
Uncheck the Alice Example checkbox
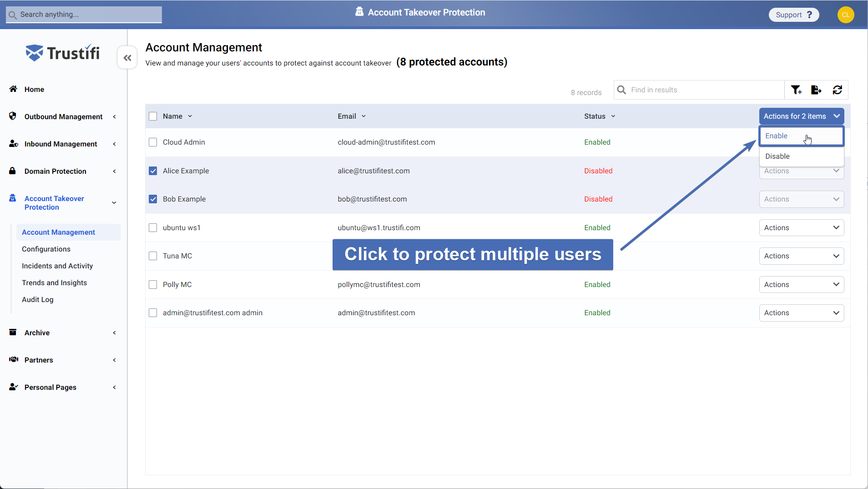coord(153,171)
